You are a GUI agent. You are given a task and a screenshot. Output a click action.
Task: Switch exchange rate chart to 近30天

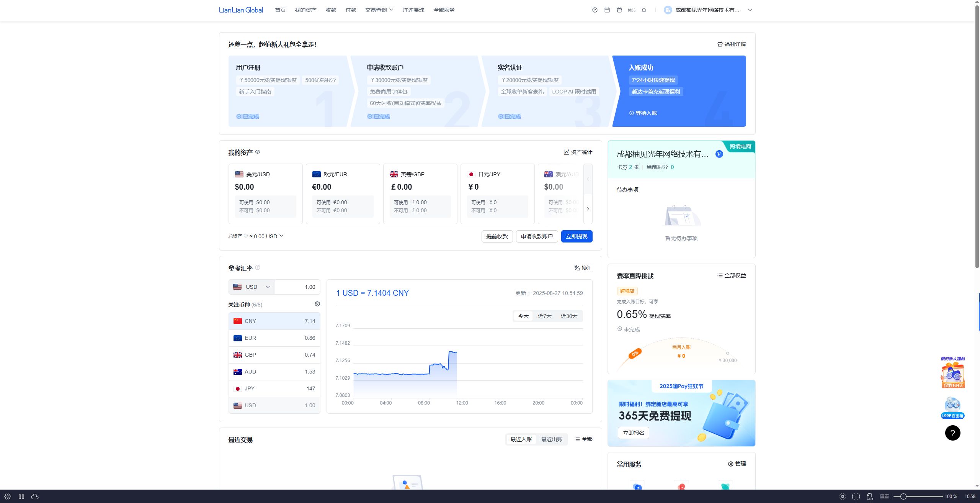click(x=569, y=316)
